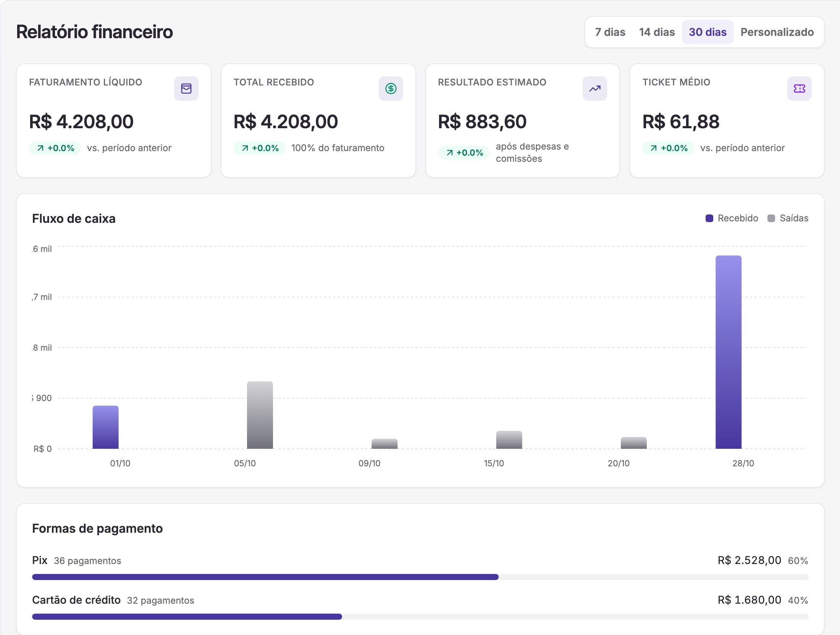Click the Cartão de crédito progress bar

click(x=420, y=617)
